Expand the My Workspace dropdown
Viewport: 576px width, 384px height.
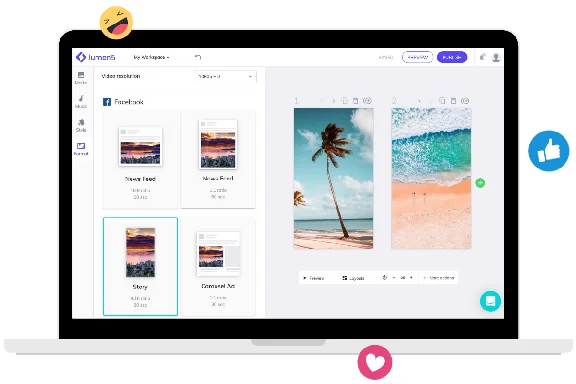151,57
